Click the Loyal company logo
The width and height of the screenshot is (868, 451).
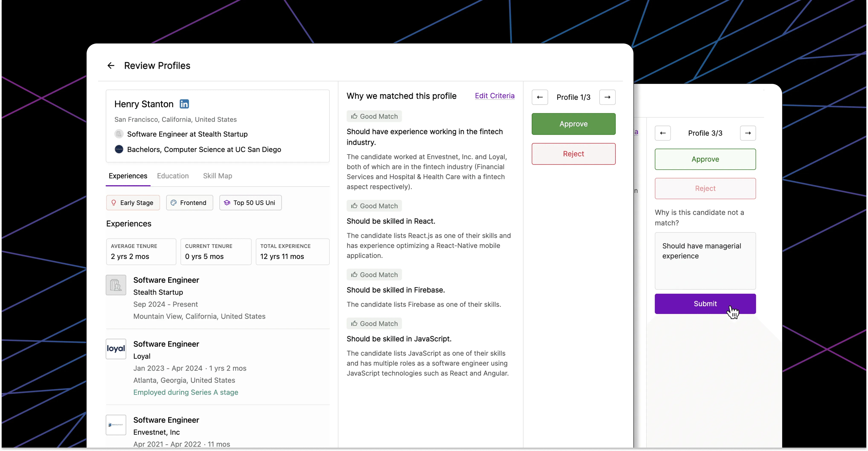[x=116, y=349]
